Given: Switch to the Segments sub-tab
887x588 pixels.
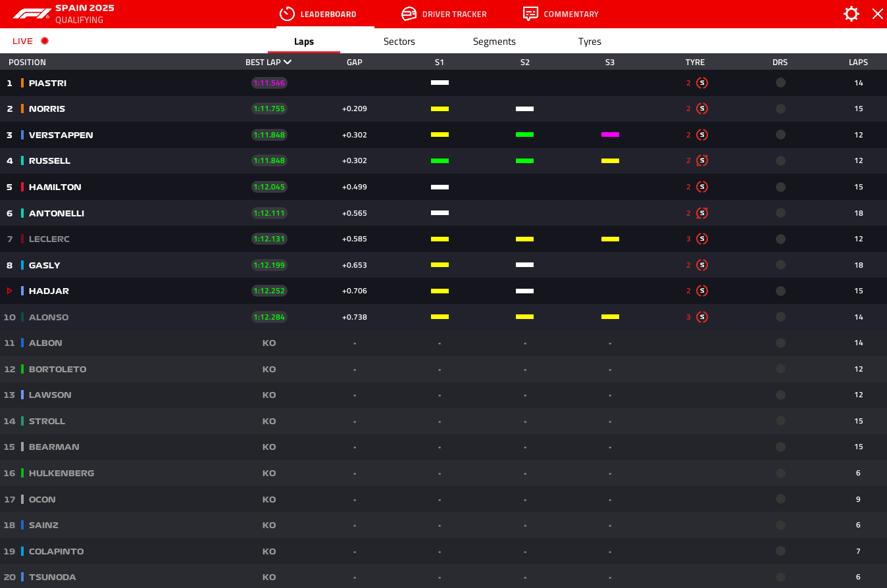Looking at the screenshot, I should click(x=494, y=41).
